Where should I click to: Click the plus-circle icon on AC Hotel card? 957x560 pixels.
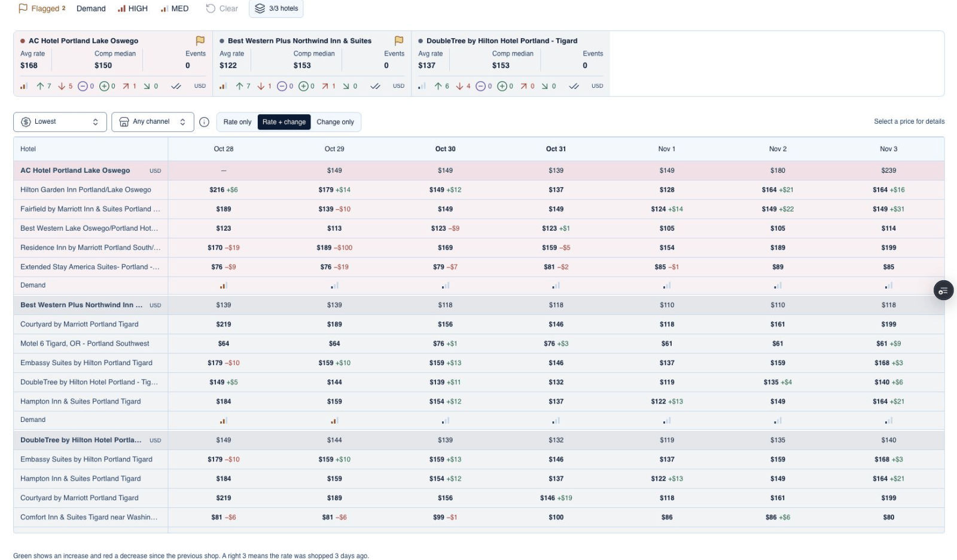(x=104, y=86)
